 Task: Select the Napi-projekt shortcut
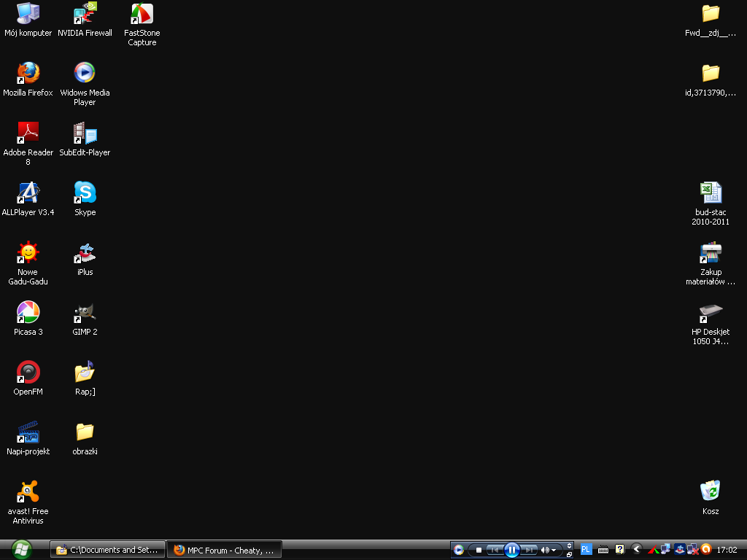28,438
